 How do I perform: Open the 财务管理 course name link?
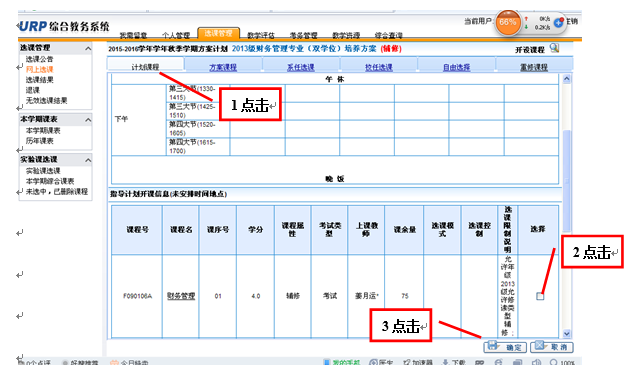click(181, 296)
